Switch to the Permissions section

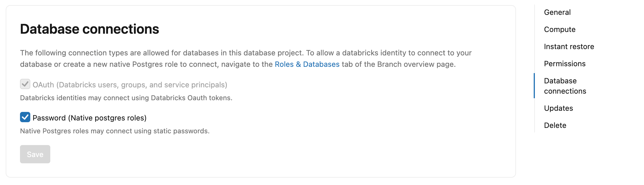tap(565, 64)
